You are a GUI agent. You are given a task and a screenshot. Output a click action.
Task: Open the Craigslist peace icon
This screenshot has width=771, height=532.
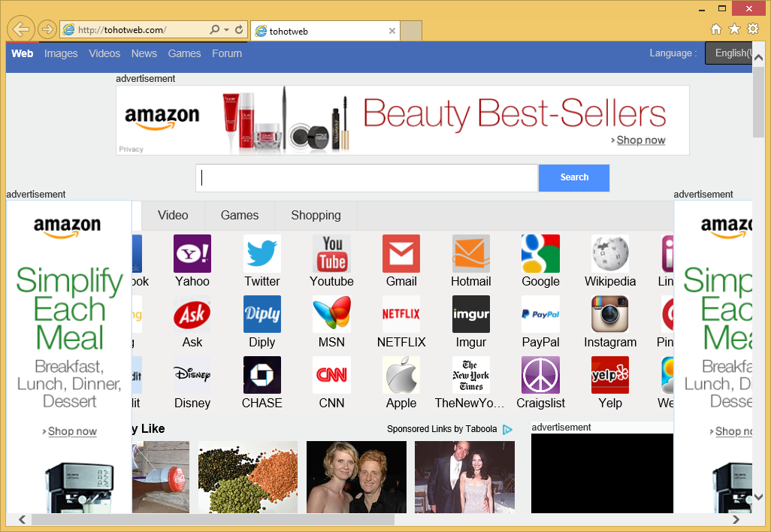[x=541, y=375]
